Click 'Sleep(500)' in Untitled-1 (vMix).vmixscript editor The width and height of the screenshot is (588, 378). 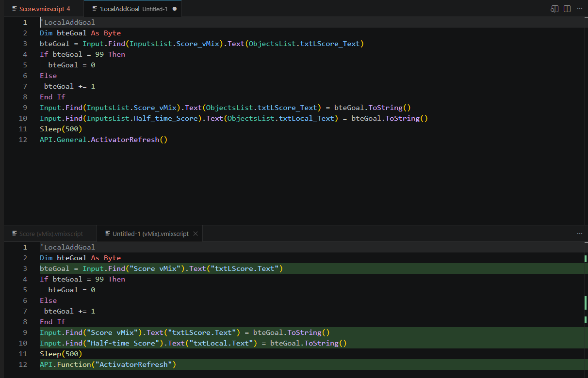click(x=61, y=354)
